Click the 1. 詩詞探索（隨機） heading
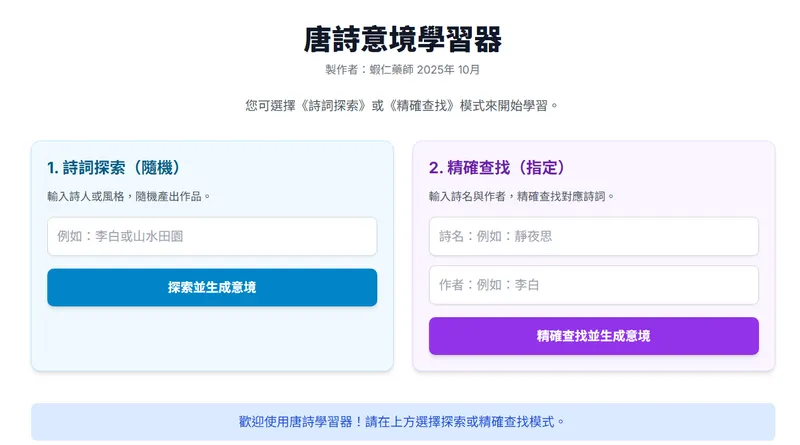This screenshot has width=800, height=445. tap(113, 167)
